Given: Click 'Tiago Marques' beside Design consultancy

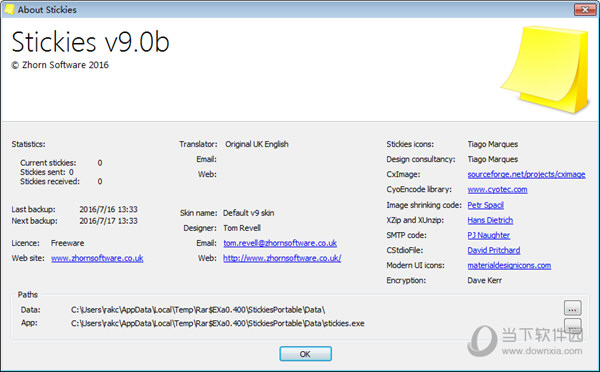Looking at the screenshot, I should pyautogui.click(x=492, y=159).
